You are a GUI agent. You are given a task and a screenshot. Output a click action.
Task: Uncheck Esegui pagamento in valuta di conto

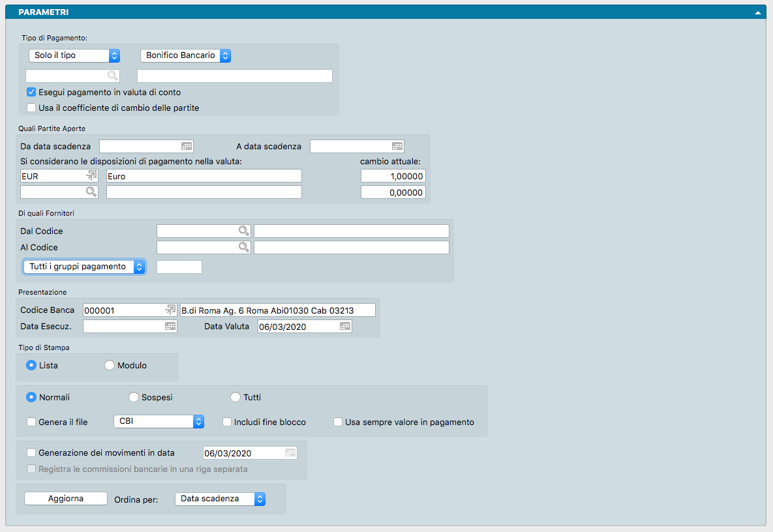(31, 93)
